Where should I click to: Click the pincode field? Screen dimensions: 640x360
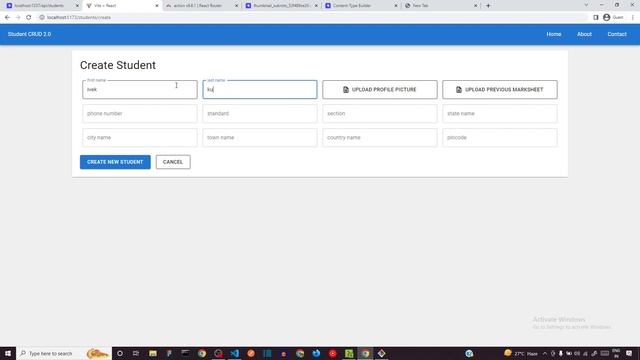coord(500,138)
